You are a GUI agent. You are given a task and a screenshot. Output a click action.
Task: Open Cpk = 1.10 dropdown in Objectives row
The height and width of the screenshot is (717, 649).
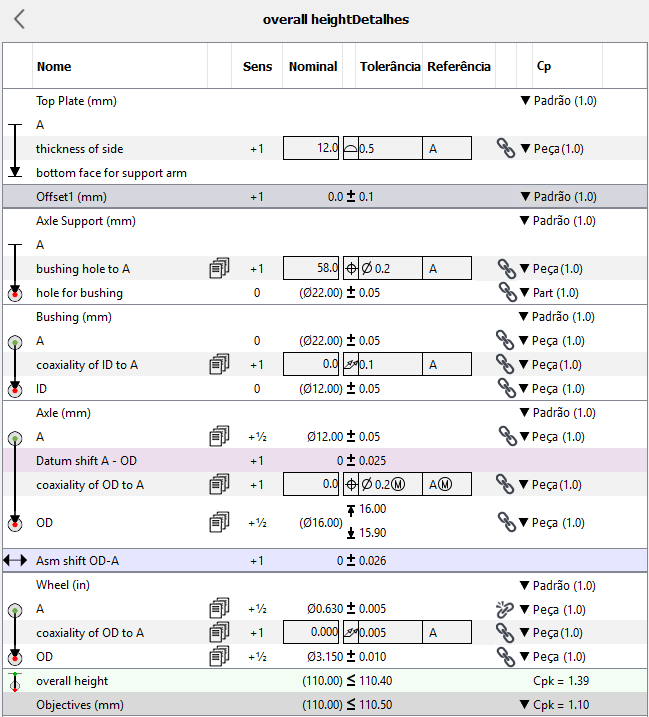(555, 705)
